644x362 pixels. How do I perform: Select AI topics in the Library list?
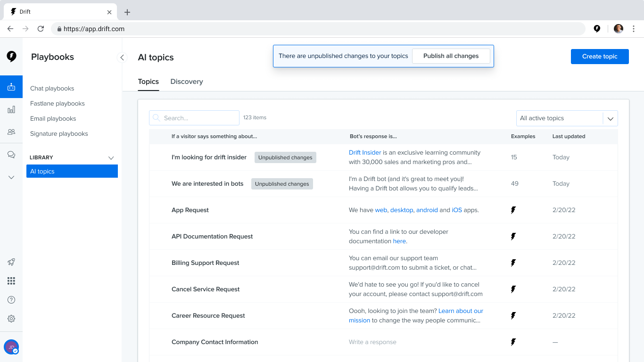coord(72,171)
